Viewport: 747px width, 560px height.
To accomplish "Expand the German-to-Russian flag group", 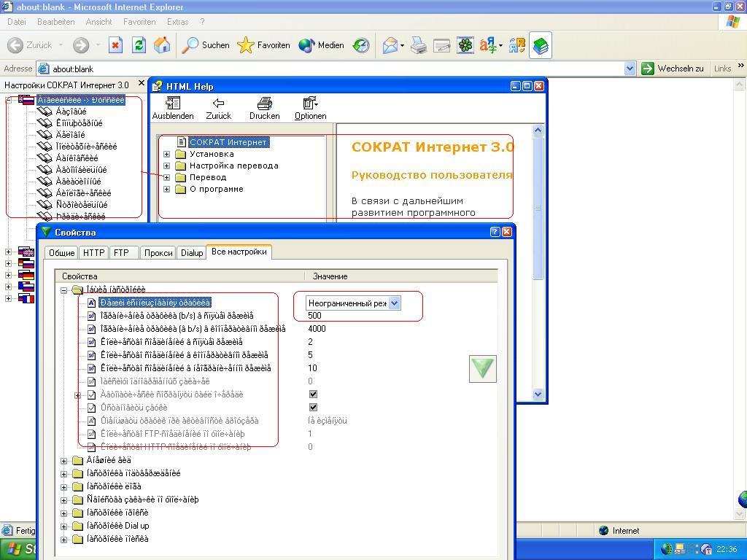I will pyautogui.click(x=8, y=263).
